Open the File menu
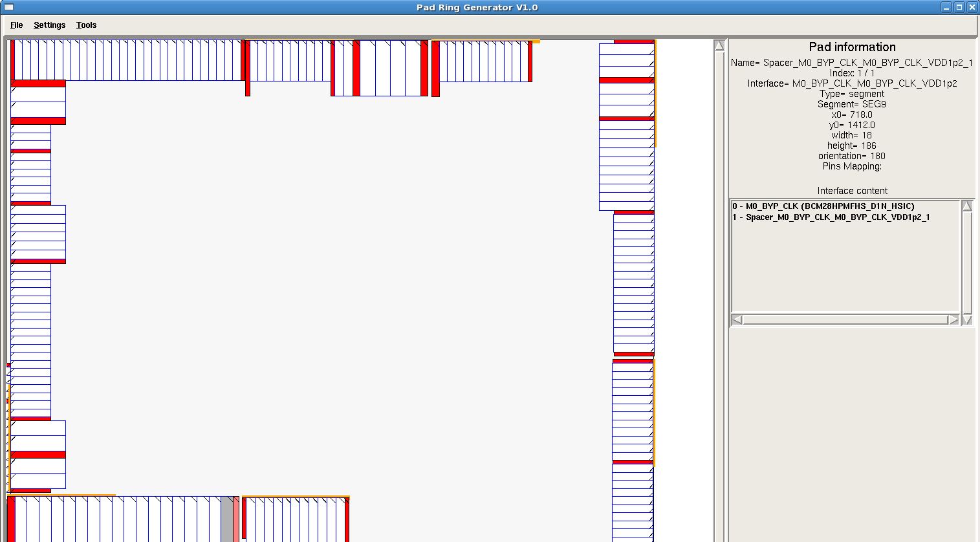The height and width of the screenshot is (542, 980). (16, 25)
